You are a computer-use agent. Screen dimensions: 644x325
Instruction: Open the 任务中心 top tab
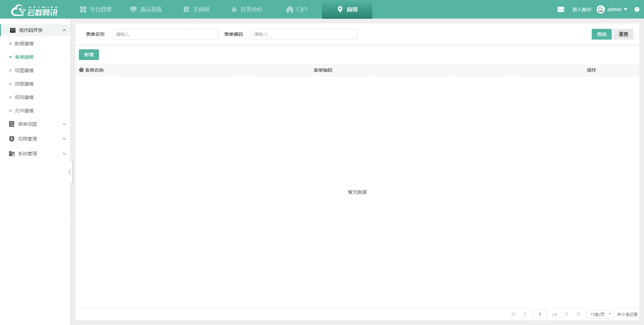[x=247, y=9]
